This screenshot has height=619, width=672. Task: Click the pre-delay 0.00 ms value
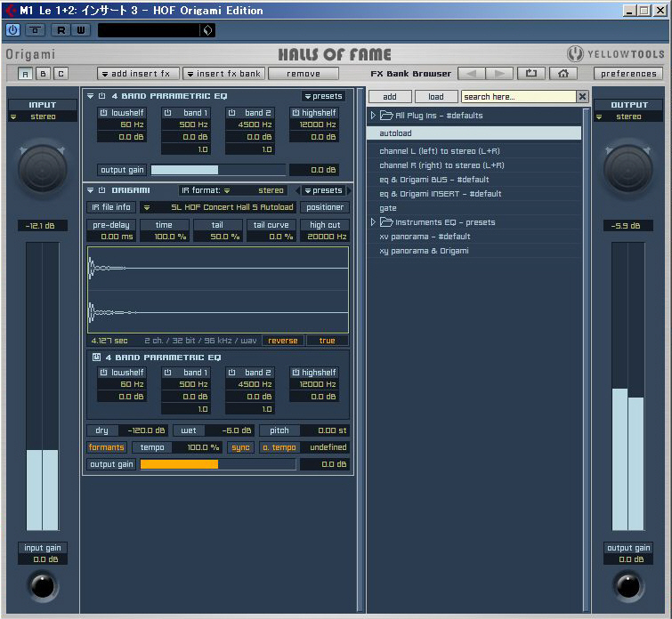coord(111,237)
